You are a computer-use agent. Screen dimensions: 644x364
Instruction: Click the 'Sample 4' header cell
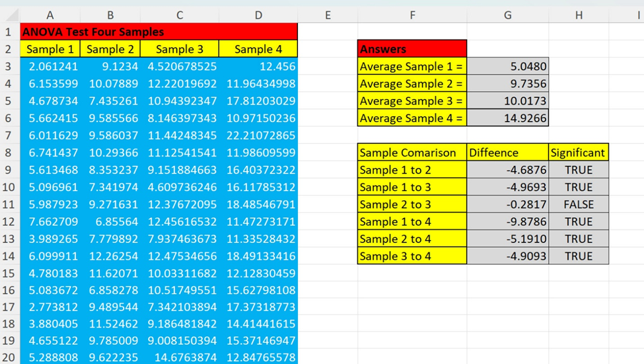[x=258, y=49]
